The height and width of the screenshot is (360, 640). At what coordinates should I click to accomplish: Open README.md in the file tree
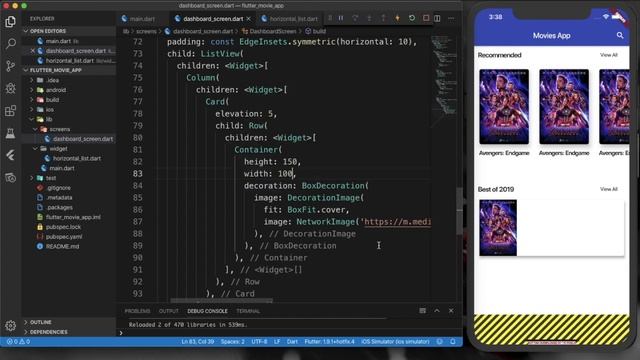click(x=62, y=247)
